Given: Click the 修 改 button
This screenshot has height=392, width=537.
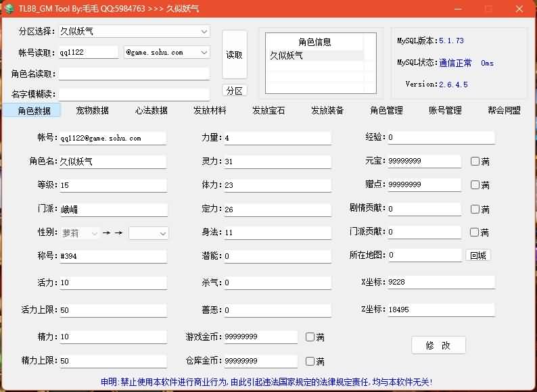Looking at the screenshot, I should coord(438,345).
